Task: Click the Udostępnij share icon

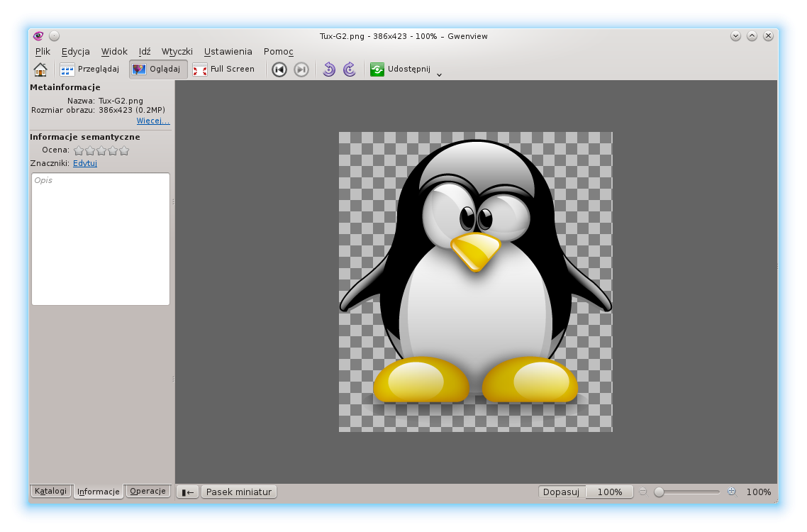Action: pyautogui.click(x=377, y=70)
